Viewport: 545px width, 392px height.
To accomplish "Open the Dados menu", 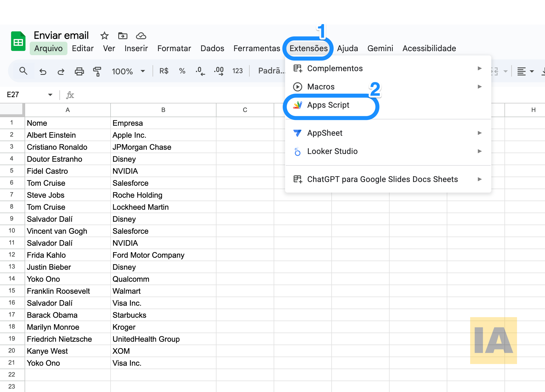I will pos(212,48).
